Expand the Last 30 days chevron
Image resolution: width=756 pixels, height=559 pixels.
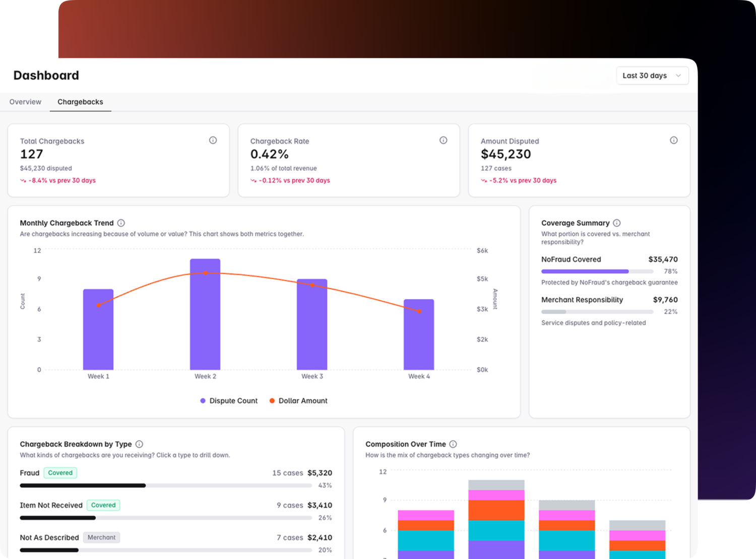pos(679,76)
